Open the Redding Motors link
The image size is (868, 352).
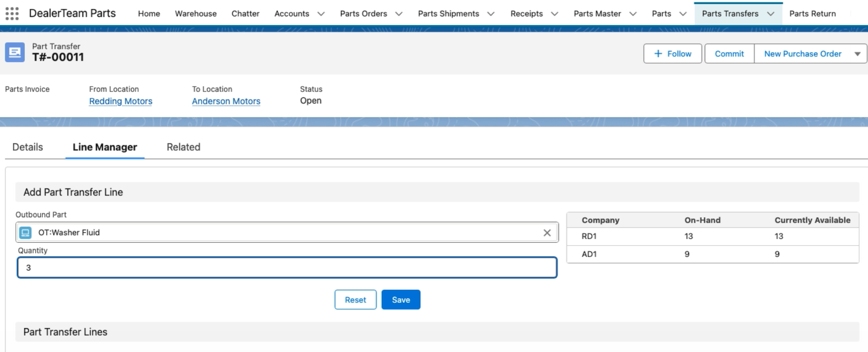121,101
